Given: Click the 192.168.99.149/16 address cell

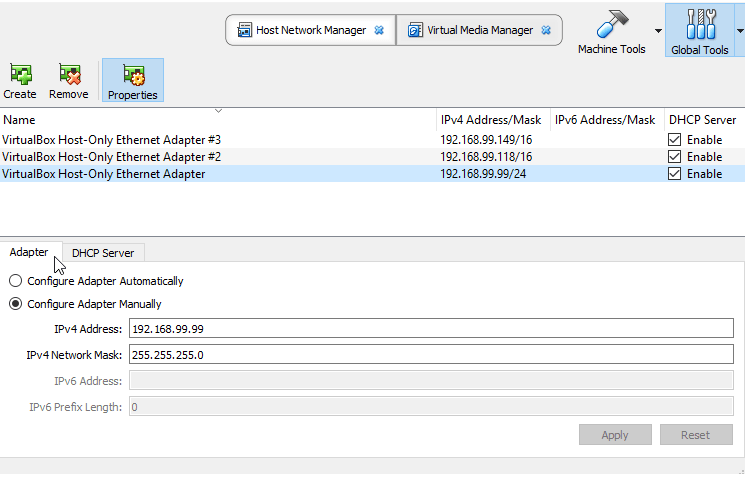Looking at the screenshot, I should [x=486, y=140].
